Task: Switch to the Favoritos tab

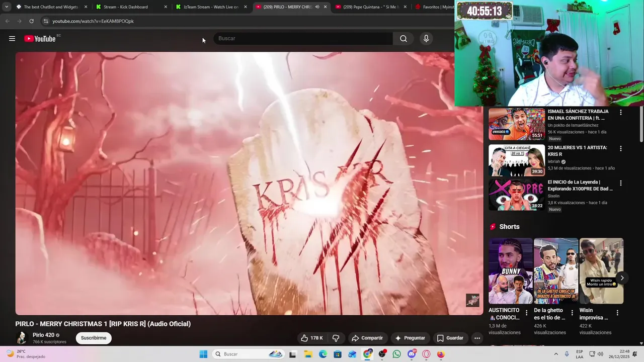Action: [434, 7]
